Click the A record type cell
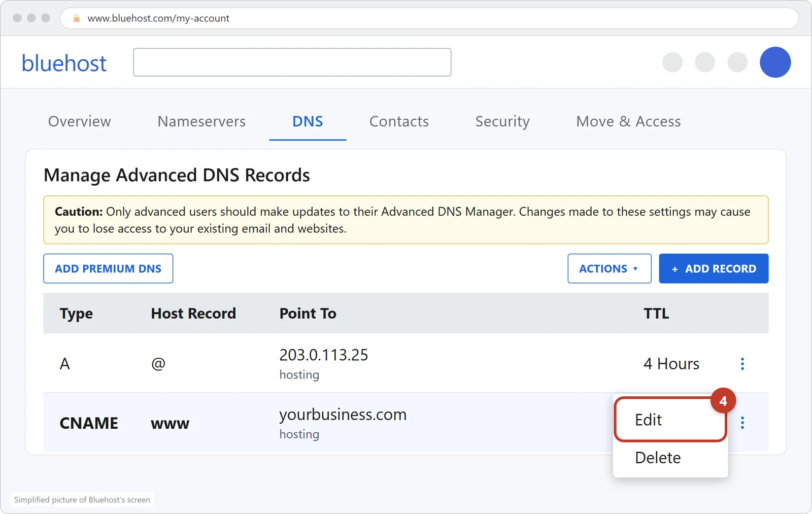812x514 pixels. click(65, 364)
